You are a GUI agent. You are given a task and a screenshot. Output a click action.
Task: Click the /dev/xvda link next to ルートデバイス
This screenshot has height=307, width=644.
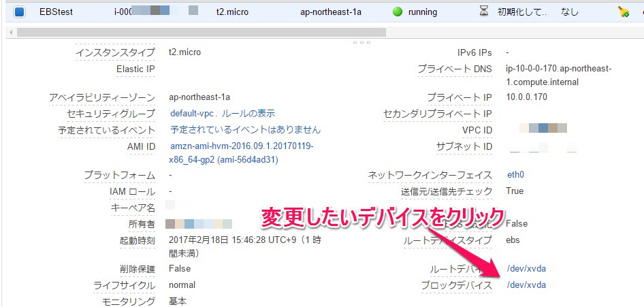pyautogui.click(x=526, y=269)
